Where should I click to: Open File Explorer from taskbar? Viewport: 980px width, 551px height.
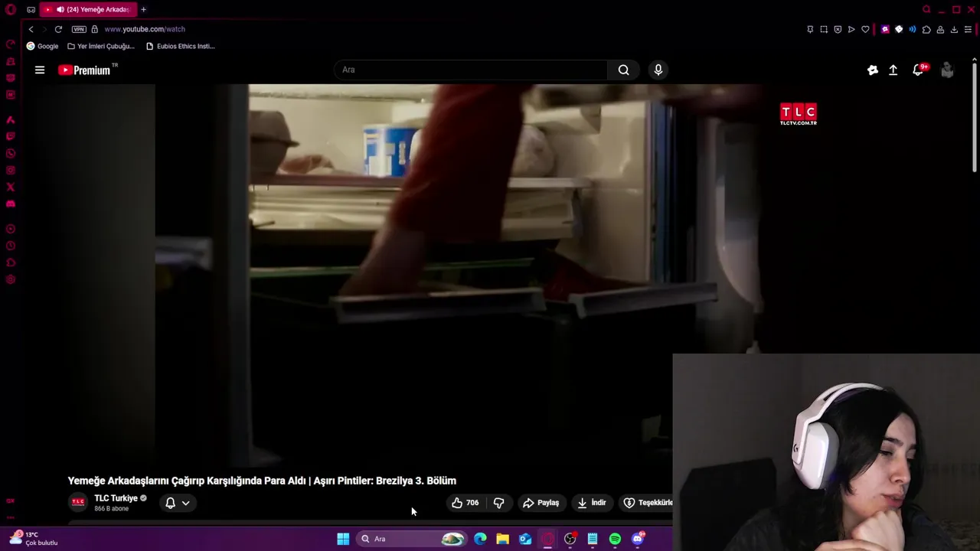(x=502, y=539)
